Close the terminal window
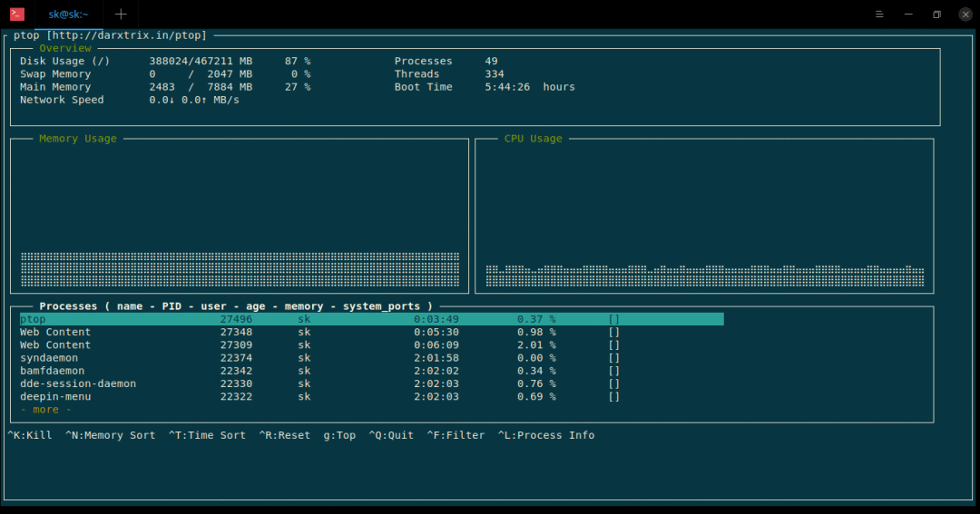Viewport: 980px width, 514px height. [965, 14]
